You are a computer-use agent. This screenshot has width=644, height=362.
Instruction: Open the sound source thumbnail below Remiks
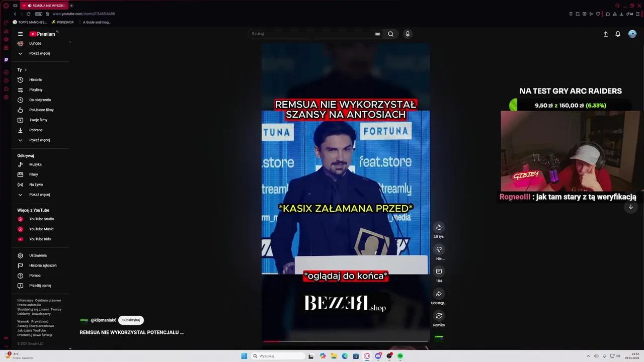(439, 337)
